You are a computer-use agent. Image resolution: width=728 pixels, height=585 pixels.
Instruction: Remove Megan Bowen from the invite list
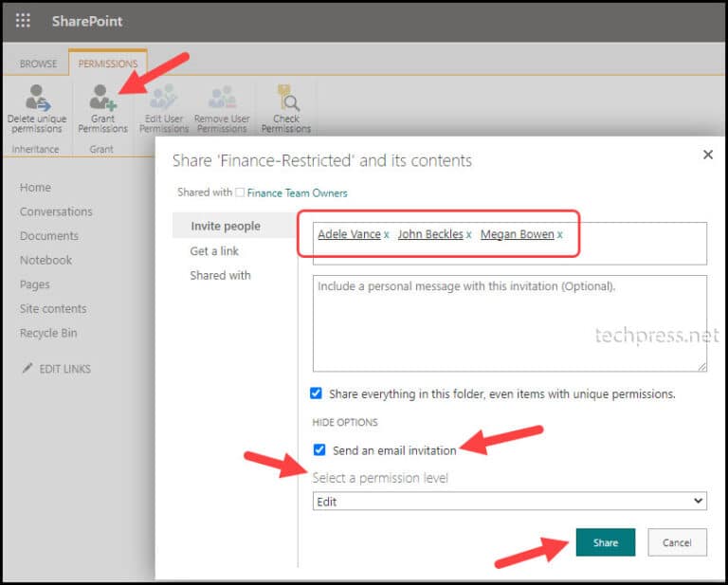pyautogui.click(x=560, y=234)
